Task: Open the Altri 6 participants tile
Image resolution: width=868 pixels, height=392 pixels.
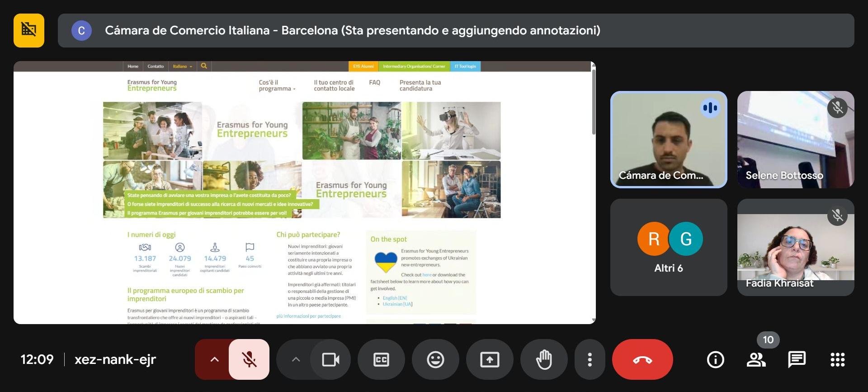Action: (x=669, y=247)
